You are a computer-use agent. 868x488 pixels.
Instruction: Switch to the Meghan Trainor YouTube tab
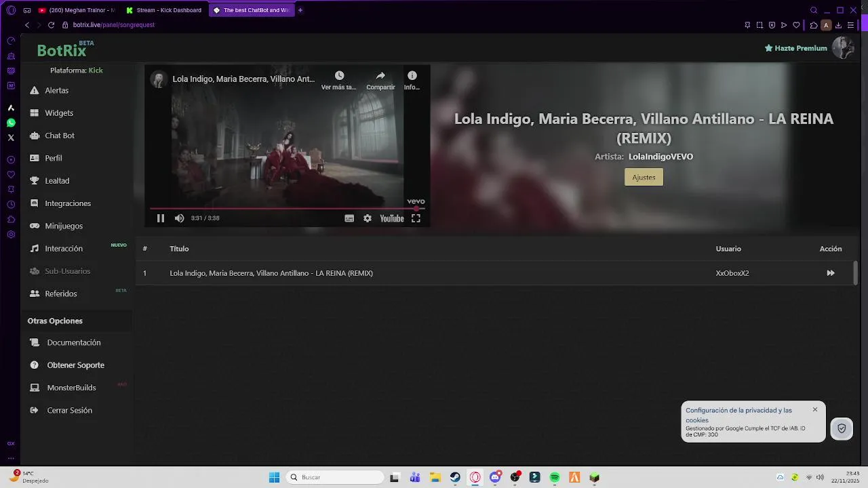pos(77,10)
